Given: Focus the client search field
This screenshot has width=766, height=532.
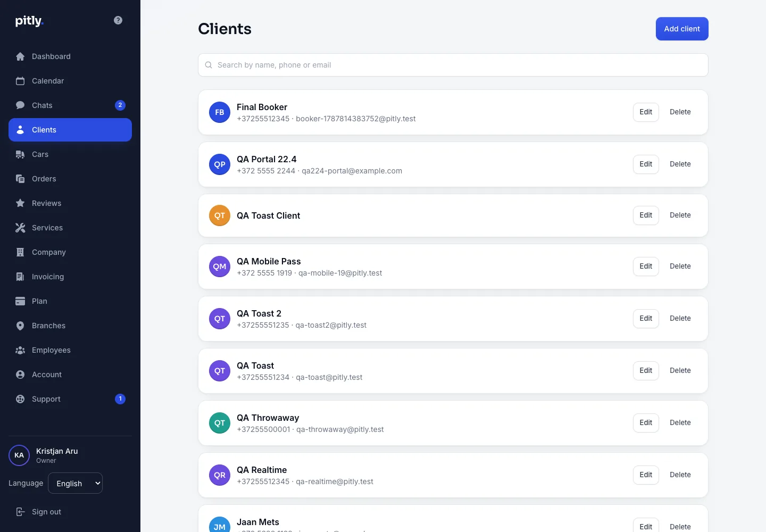Looking at the screenshot, I should pyautogui.click(x=453, y=65).
